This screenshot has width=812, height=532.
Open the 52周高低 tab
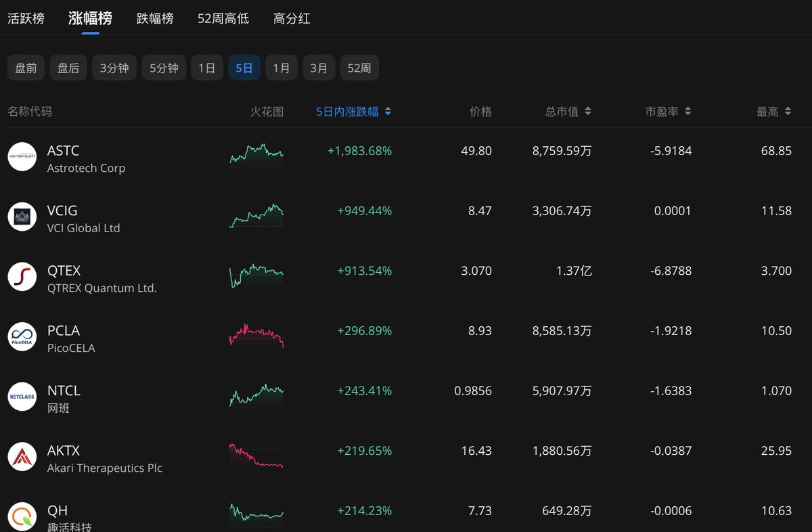[x=223, y=18]
